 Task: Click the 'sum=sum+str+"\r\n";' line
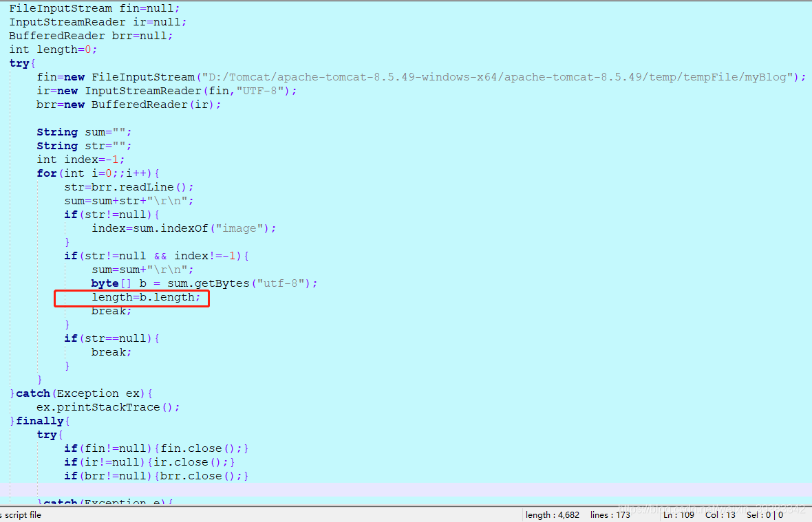coord(129,201)
